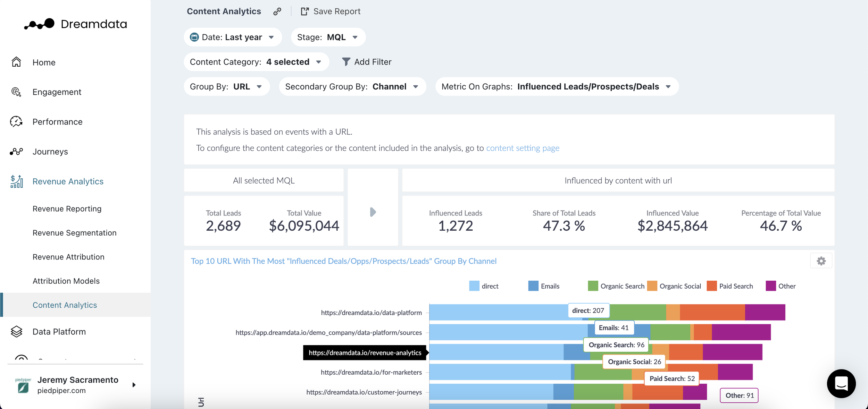
Task: Open Revenue Attribution in the sidebar
Action: 68,257
